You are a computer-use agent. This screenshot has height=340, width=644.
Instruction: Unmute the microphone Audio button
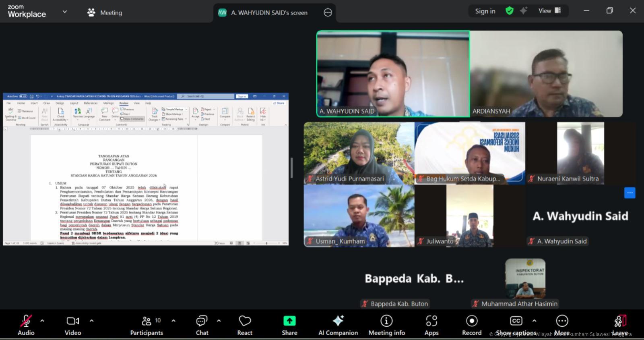point(26,325)
